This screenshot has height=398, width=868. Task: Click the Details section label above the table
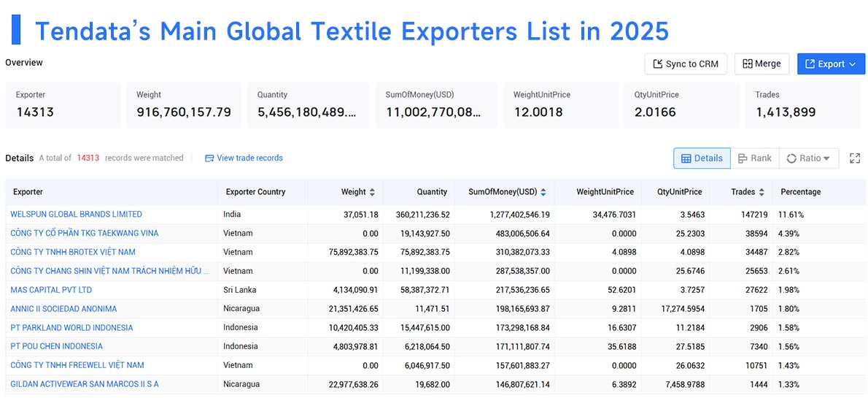[20, 158]
